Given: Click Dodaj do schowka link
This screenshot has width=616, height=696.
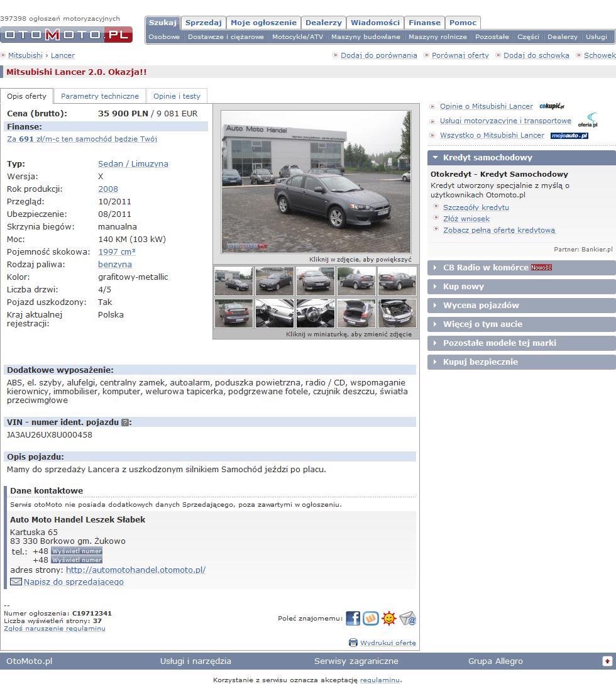Looking at the screenshot, I should pyautogui.click(x=536, y=55).
